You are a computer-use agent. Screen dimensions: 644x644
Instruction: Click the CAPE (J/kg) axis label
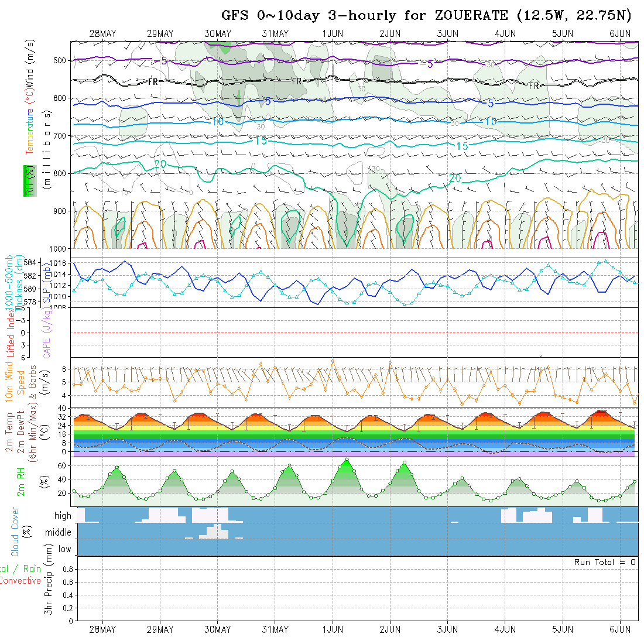(x=46, y=333)
